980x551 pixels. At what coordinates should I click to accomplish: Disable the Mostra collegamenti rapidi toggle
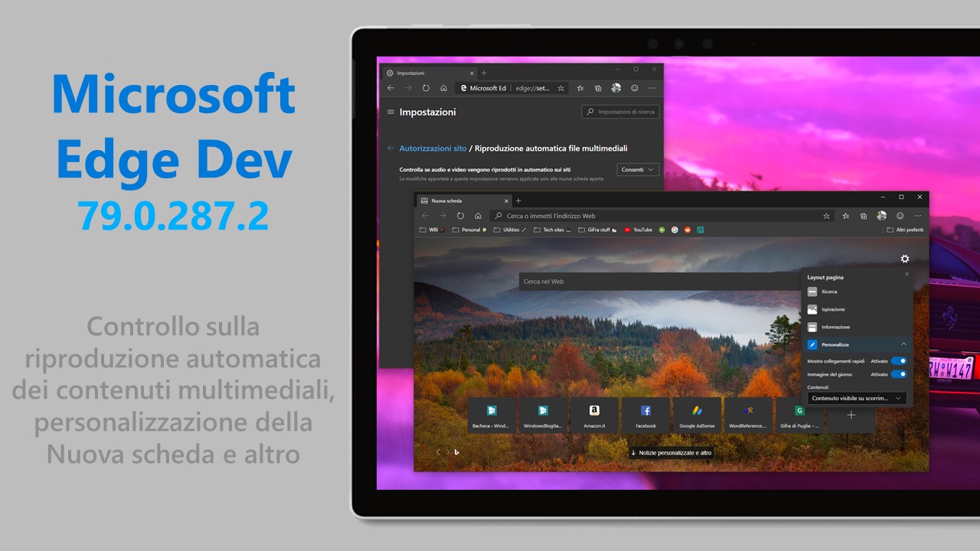899,360
